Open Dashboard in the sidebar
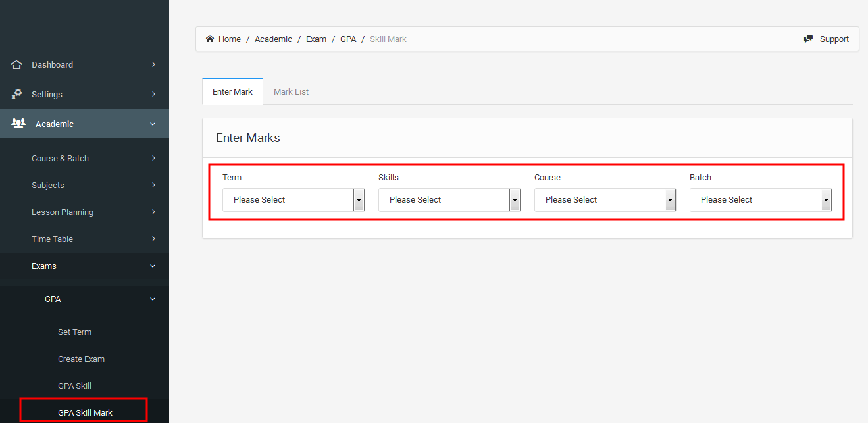This screenshot has width=868, height=423. (52, 64)
